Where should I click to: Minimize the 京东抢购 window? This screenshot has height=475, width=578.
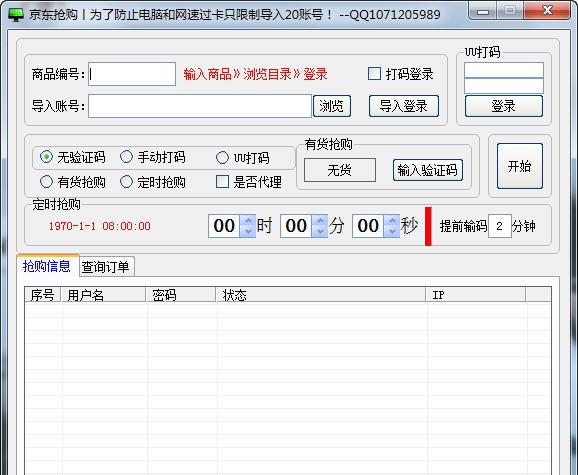point(483,11)
